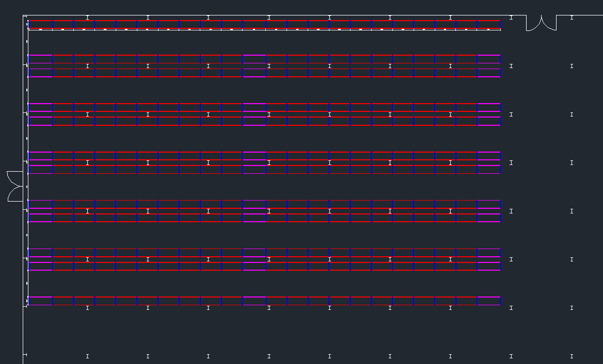Click the magenta bay at right end of bottom rack

489,301
